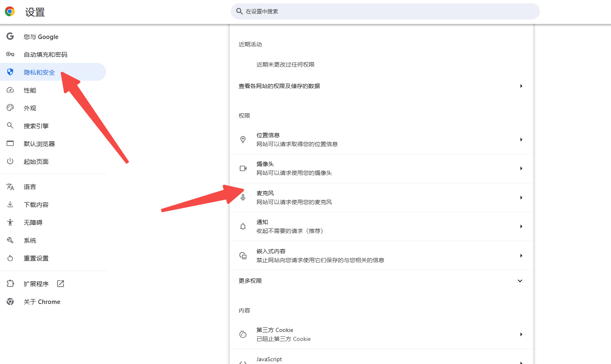
Task: Click the palette icon for 外观
Action: pos(10,108)
